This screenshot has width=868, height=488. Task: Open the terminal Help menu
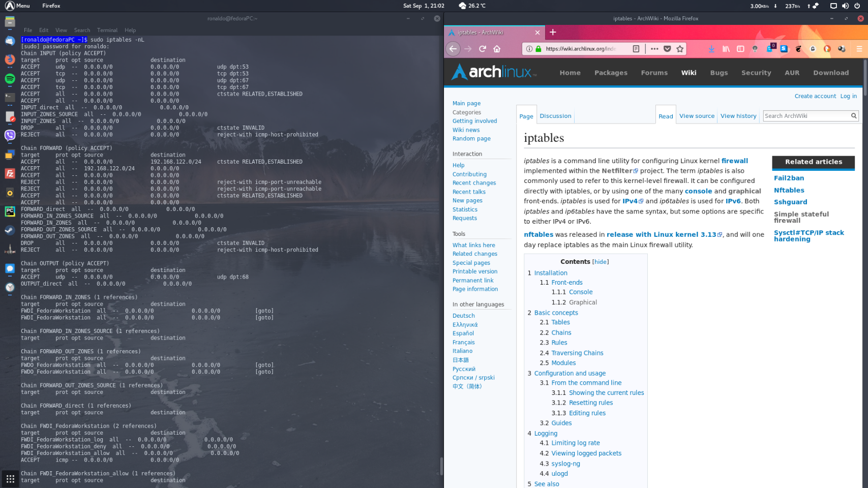[x=130, y=30]
